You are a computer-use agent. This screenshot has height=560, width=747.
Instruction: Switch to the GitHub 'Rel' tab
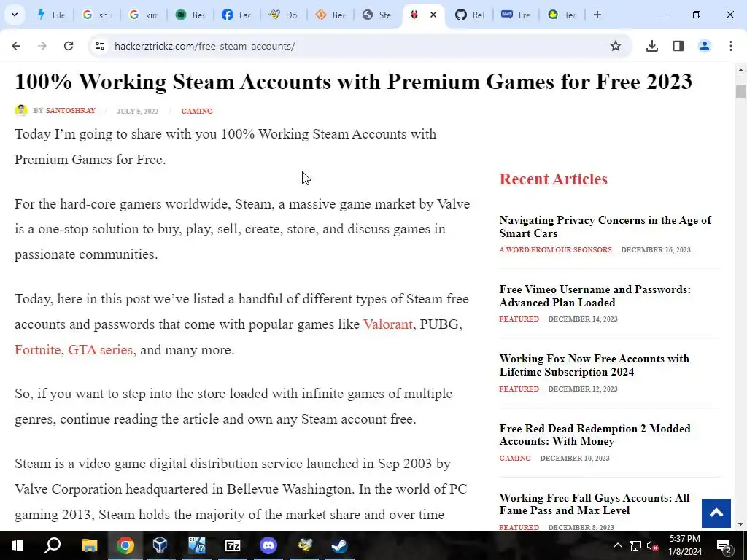coord(470,15)
